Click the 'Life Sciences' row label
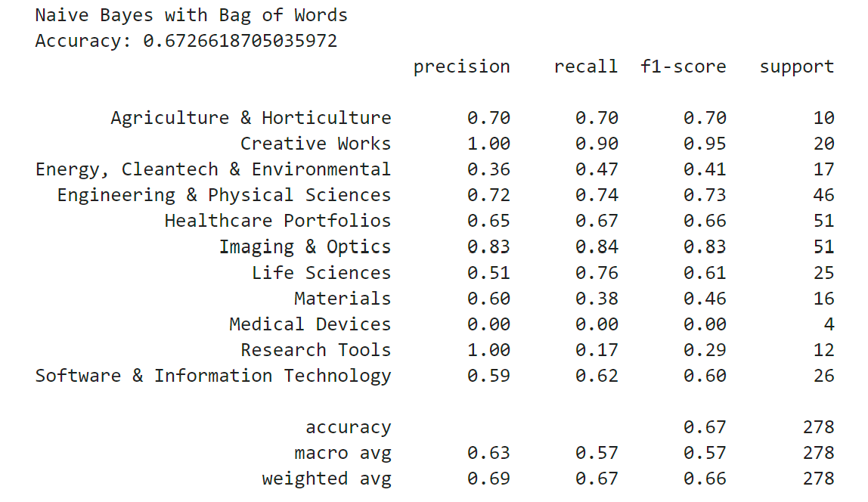868x502 pixels. tap(321, 272)
